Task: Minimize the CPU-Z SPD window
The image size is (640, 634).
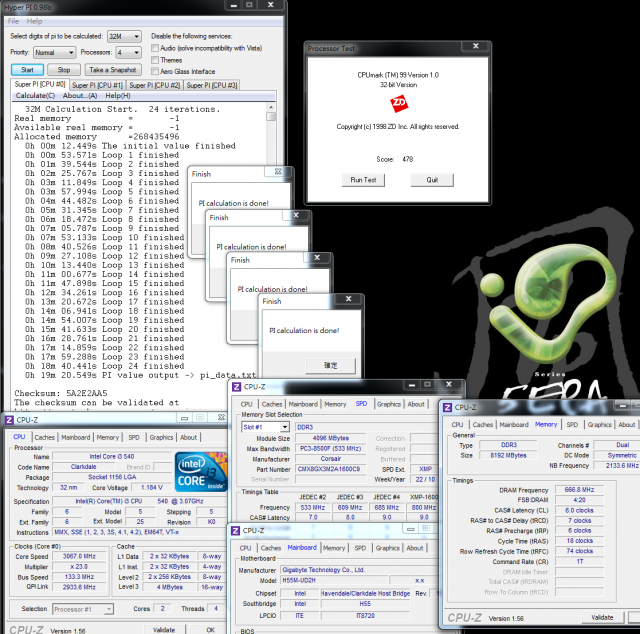Action: pos(411,385)
